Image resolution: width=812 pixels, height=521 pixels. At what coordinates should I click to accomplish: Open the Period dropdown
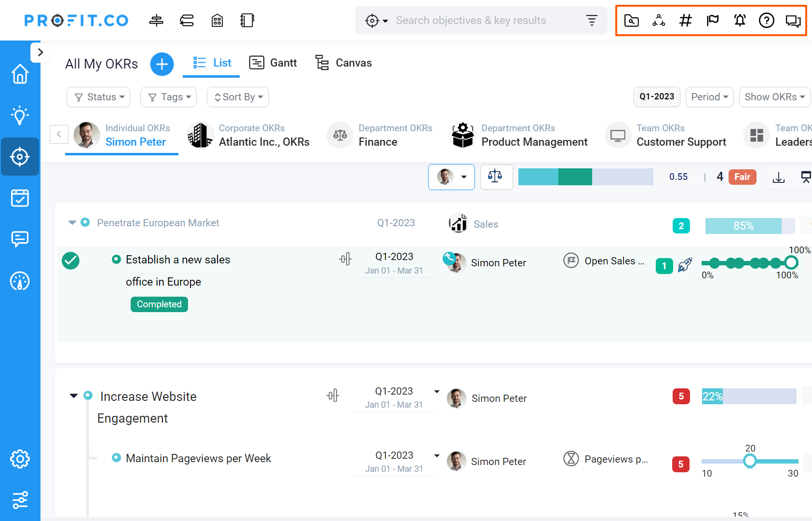point(709,97)
